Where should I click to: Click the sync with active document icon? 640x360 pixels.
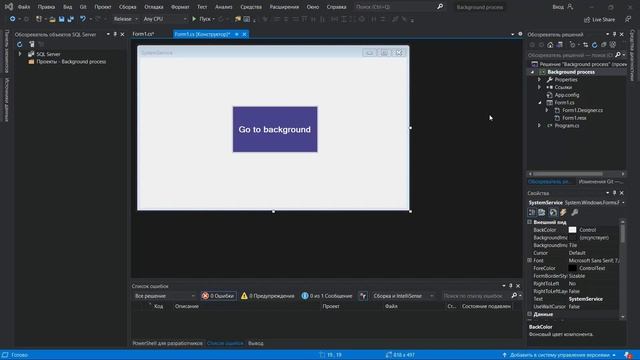tap(586, 45)
